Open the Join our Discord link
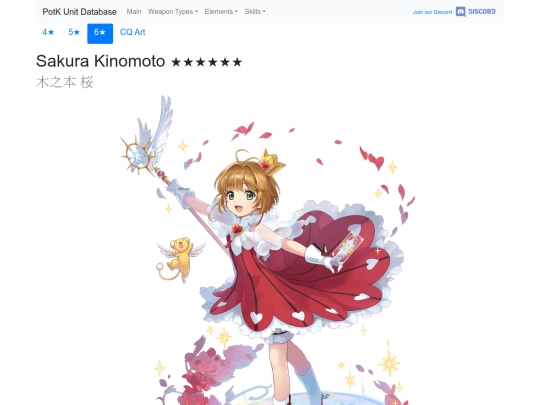Viewport: 540px width, 405px height. [432, 12]
